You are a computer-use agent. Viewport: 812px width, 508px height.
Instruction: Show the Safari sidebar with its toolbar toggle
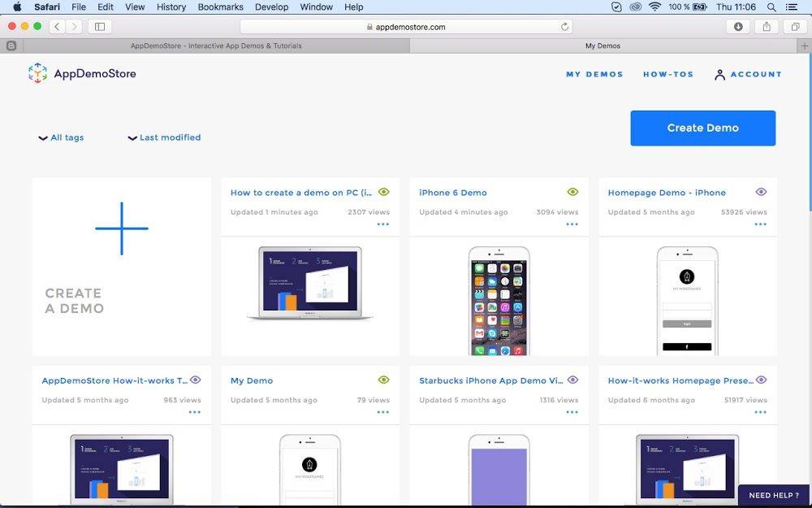[x=98, y=26]
